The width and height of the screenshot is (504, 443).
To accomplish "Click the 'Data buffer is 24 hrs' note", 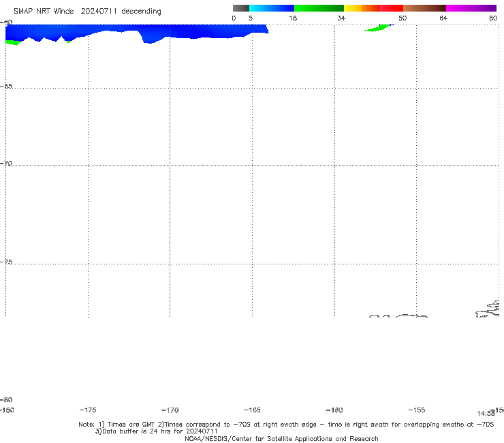I will click(x=157, y=431).
